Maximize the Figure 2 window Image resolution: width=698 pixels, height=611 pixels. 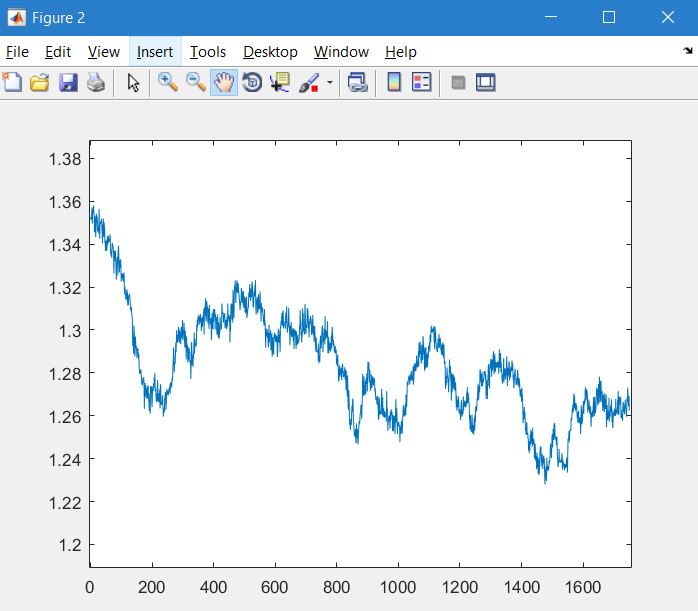(x=609, y=17)
